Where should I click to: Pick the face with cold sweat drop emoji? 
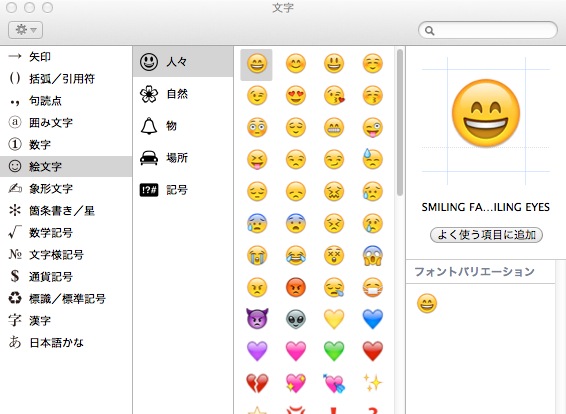(373, 159)
